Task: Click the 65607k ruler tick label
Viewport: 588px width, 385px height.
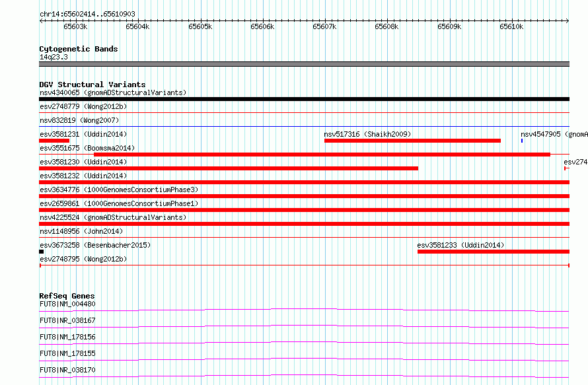Action: point(325,26)
